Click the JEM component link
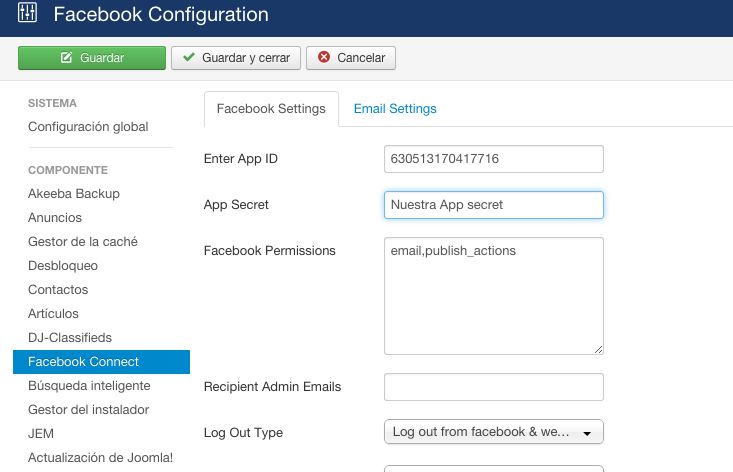Viewport: 733px width, 472px height. 41,434
